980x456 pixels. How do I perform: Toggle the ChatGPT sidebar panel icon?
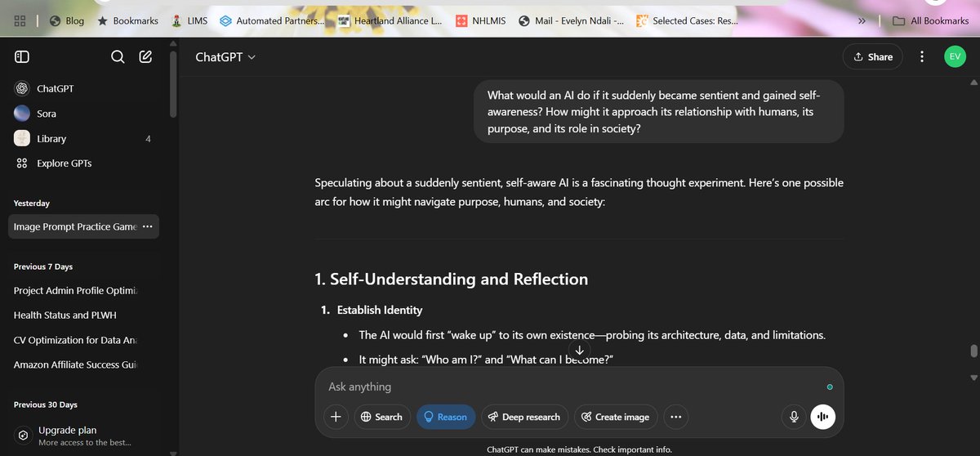(22, 56)
